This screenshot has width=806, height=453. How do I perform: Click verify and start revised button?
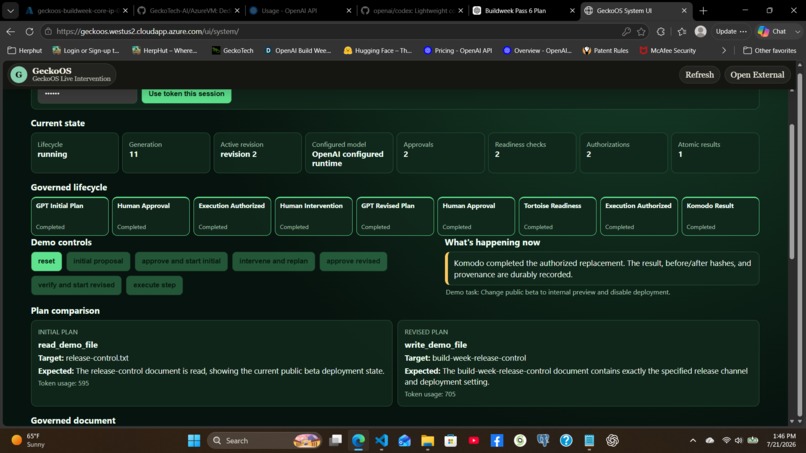coord(76,285)
